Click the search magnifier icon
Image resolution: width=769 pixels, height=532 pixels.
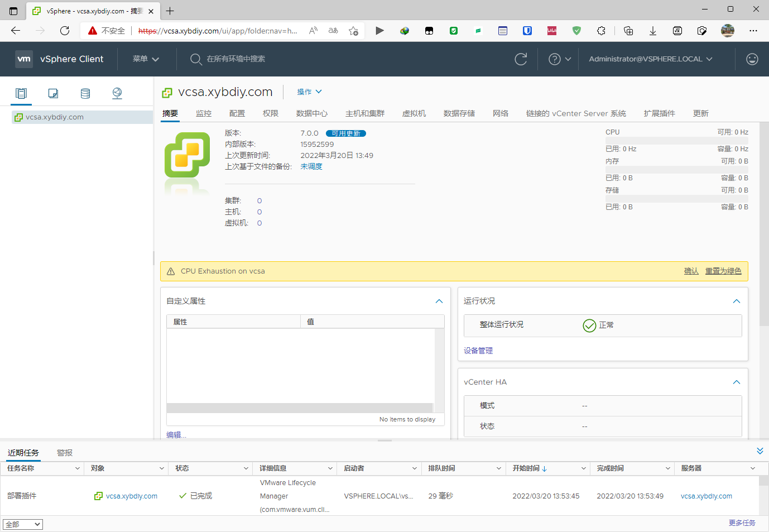point(196,59)
